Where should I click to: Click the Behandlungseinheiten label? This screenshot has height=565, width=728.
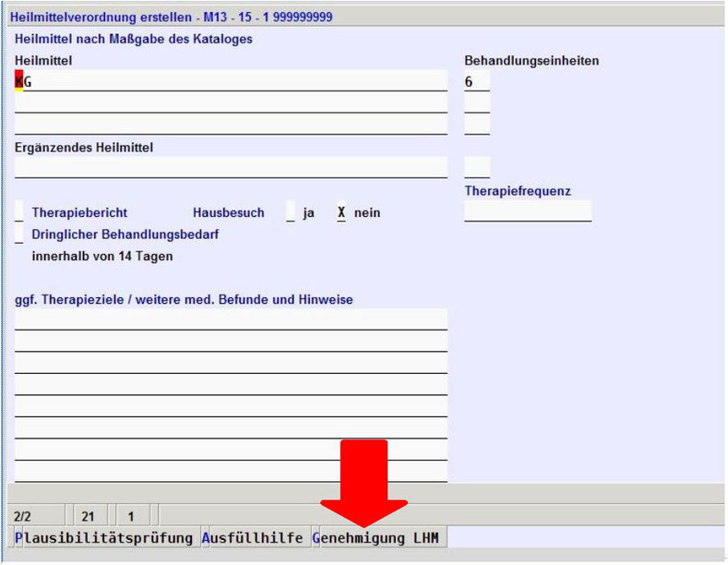point(531,60)
